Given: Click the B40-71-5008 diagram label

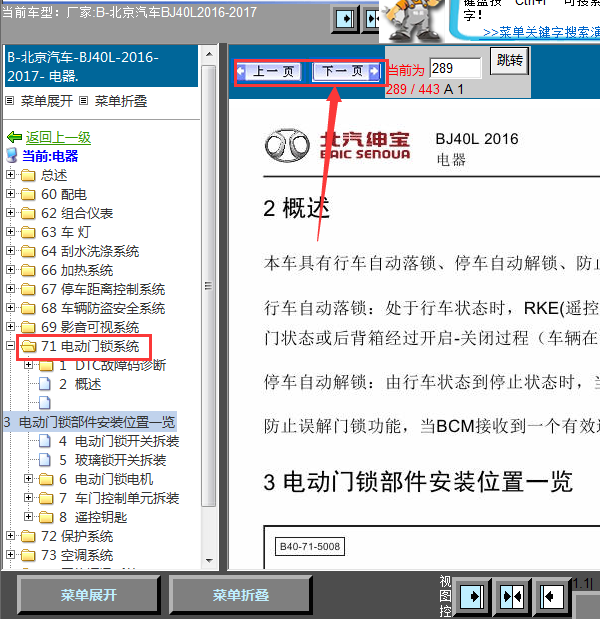Looking at the screenshot, I should click(309, 546).
